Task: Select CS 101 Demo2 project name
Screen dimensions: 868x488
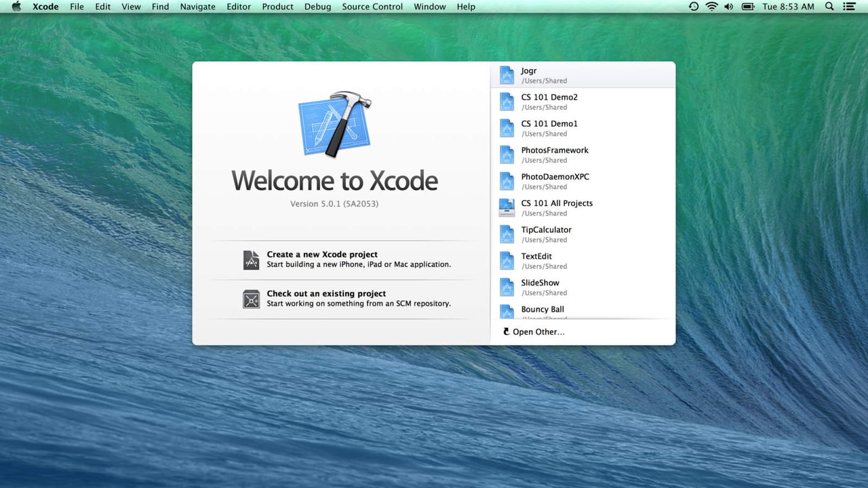Action: (x=549, y=98)
